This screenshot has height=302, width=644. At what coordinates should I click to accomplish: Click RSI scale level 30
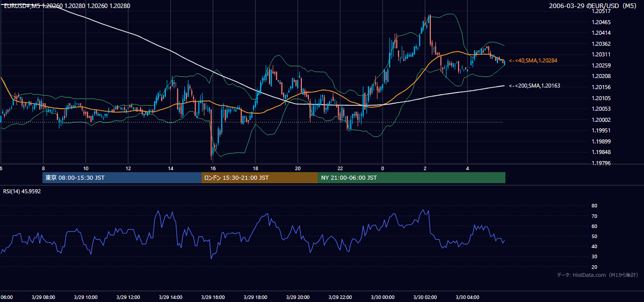point(594,257)
